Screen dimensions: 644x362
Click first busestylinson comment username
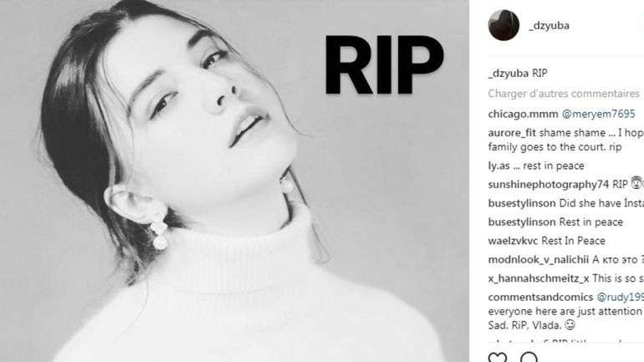tap(522, 203)
